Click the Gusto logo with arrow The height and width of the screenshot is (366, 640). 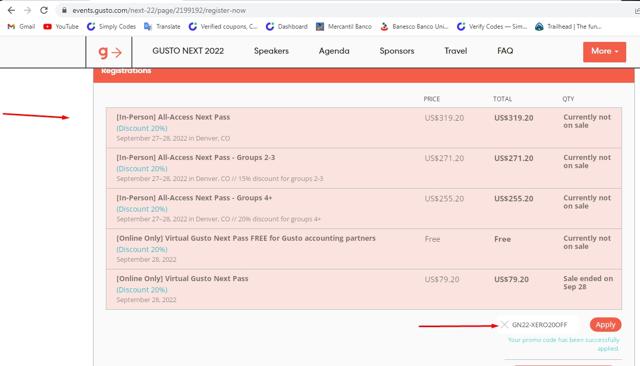click(109, 52)
